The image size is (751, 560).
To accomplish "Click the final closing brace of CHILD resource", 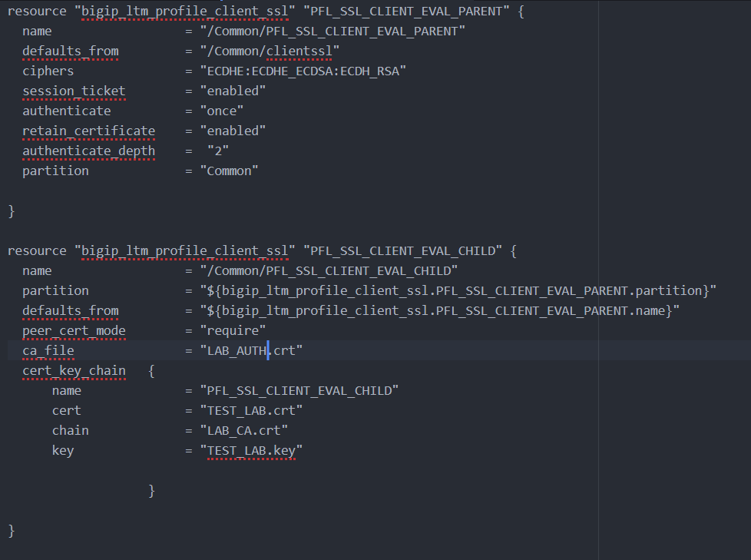I will (x=12, y=531).
